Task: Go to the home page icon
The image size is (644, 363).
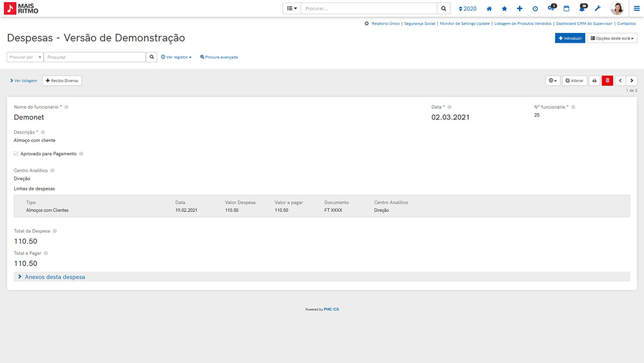Action: (489, 8)
